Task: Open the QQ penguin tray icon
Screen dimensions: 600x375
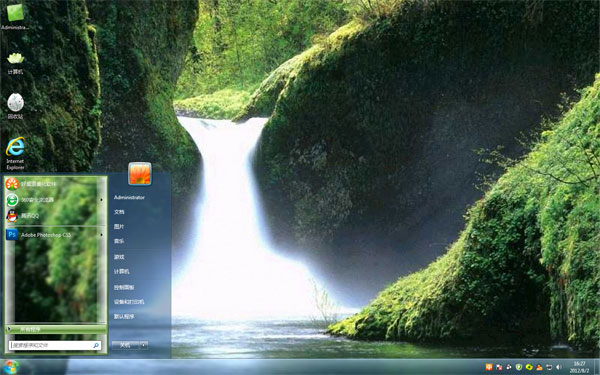Action: [539, 367]
